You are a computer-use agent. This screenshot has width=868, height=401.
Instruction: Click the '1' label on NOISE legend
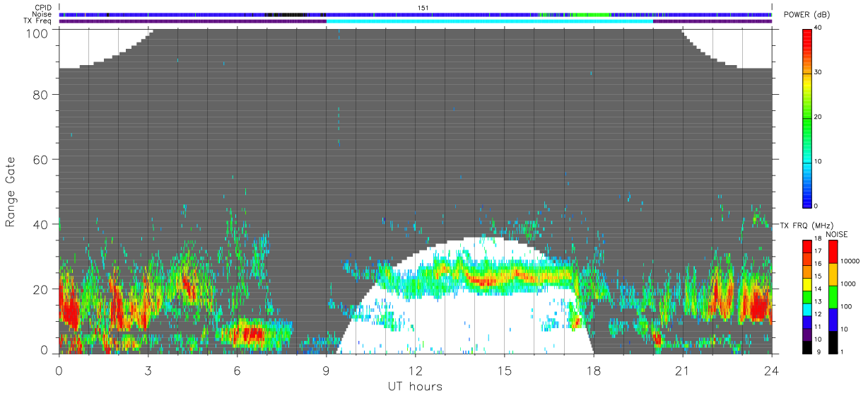(841, 351)
